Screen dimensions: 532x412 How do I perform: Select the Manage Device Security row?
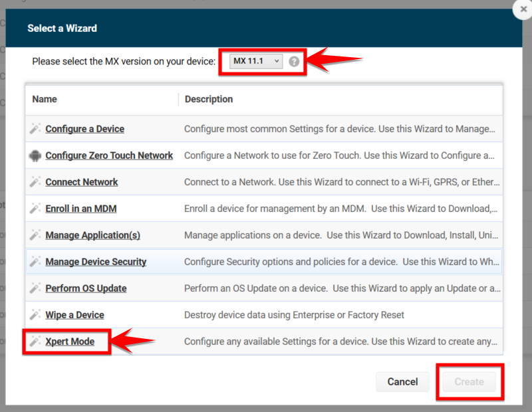[96, 261]
